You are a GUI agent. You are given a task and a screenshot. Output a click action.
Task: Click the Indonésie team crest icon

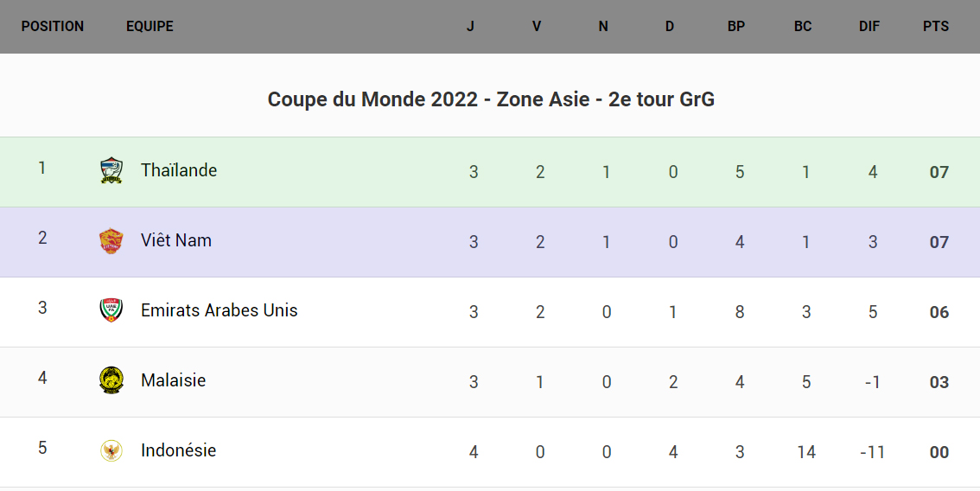[111, 450]
